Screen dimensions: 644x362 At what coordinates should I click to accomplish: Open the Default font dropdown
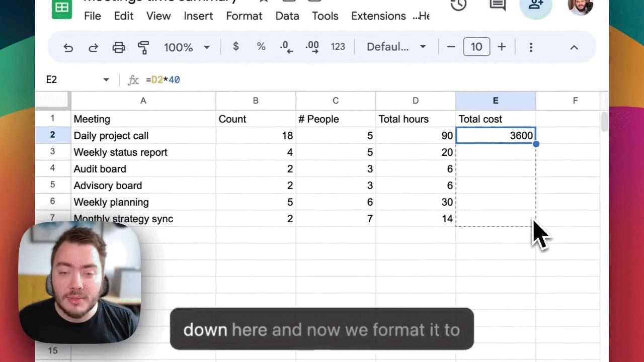click(396, 47)
